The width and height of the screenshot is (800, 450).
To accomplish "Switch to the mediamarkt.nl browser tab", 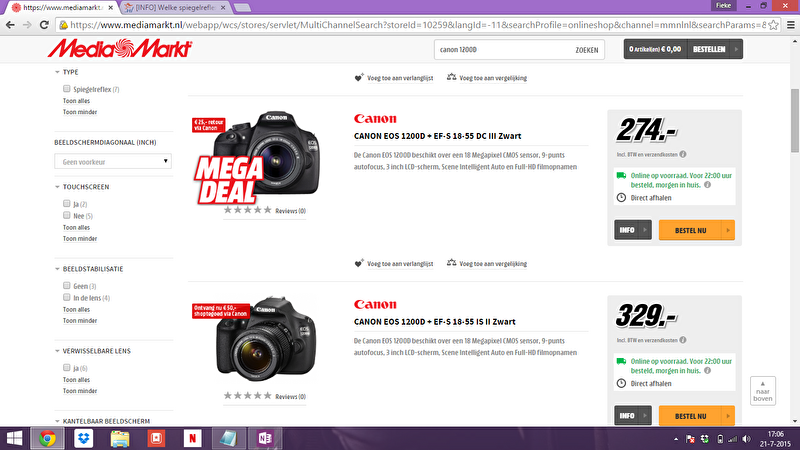I will click(x=62, y=8).
